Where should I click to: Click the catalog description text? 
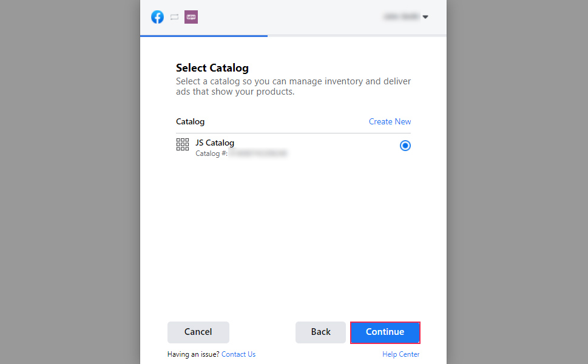293,87
